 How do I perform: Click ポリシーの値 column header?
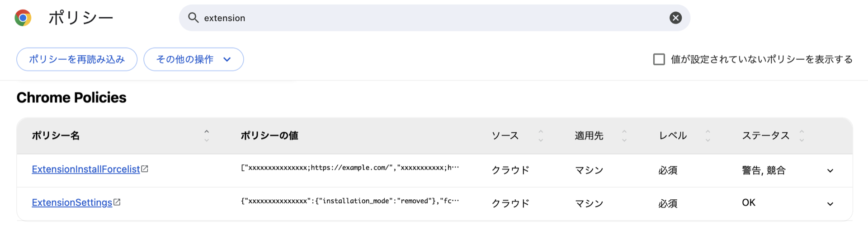coord(269,135)
